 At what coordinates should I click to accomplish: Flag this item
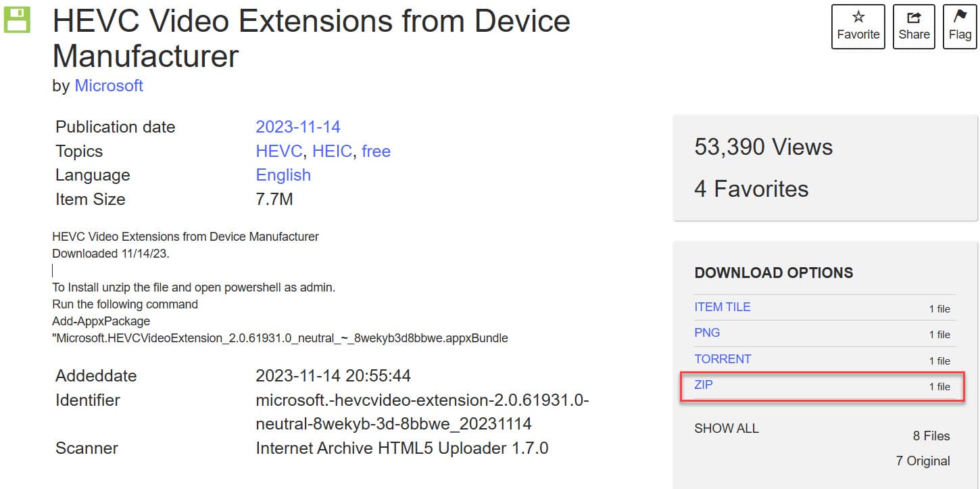point(960,26)
